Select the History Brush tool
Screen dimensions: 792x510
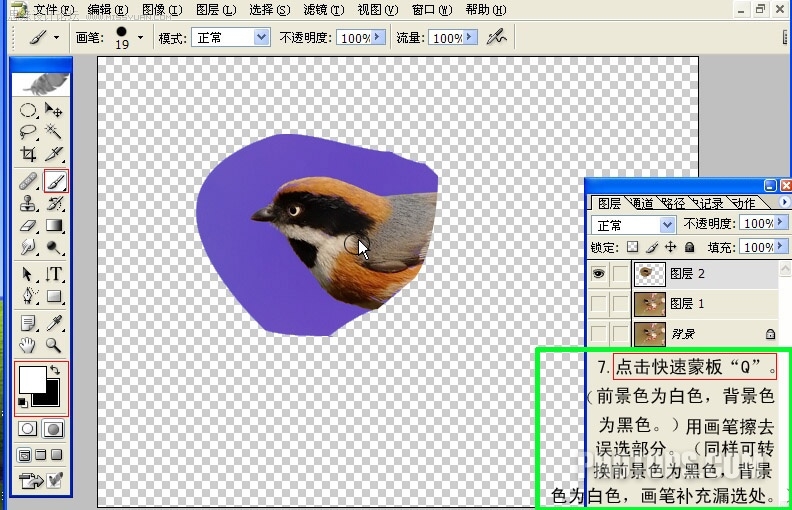(54, 203)
